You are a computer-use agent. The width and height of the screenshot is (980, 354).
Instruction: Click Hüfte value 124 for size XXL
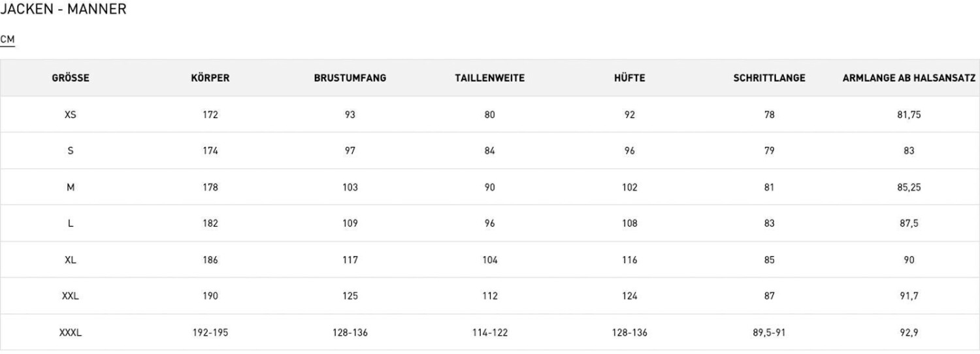click(x=630, y=297)
